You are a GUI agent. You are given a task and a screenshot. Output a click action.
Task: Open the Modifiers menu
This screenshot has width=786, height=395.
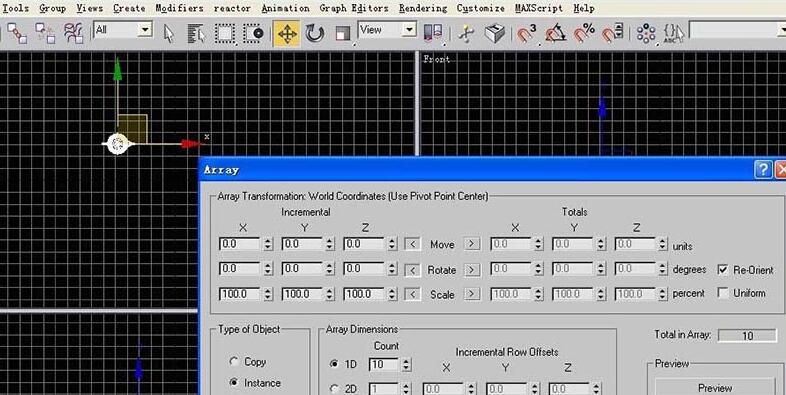(179, 8)
